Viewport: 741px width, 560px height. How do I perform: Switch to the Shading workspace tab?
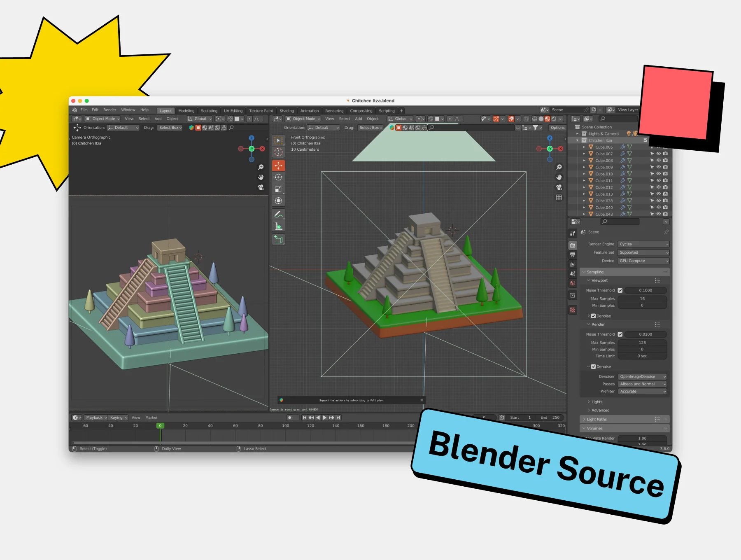287,111
